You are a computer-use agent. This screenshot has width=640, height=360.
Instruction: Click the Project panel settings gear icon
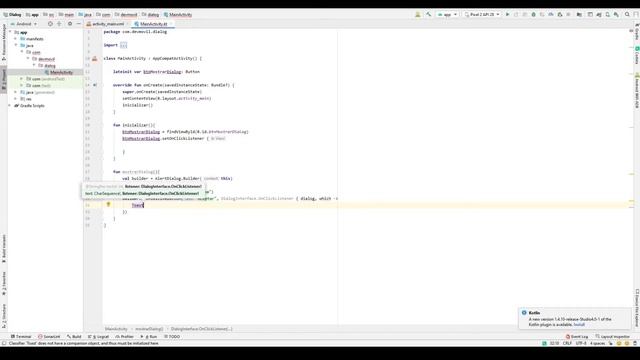(70, 24)
